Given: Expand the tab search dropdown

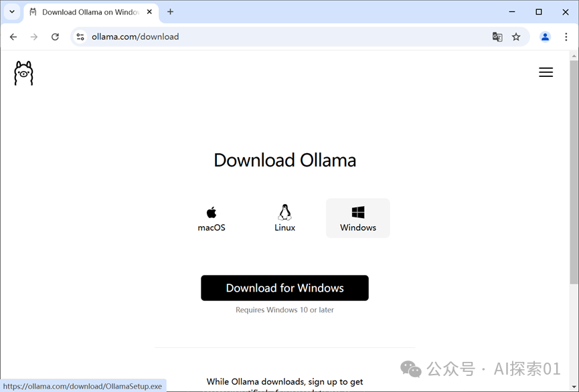Looking at the screenshot, I should (12, 12).
